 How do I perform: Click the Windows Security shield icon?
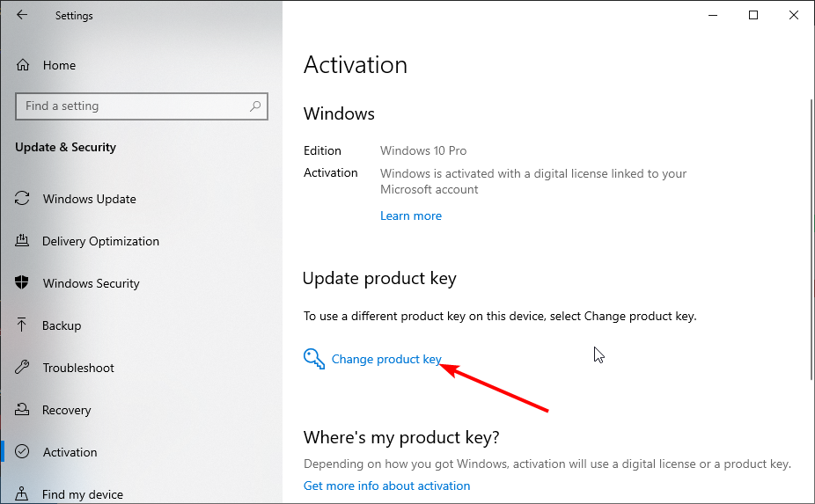[x=23, y=283]
